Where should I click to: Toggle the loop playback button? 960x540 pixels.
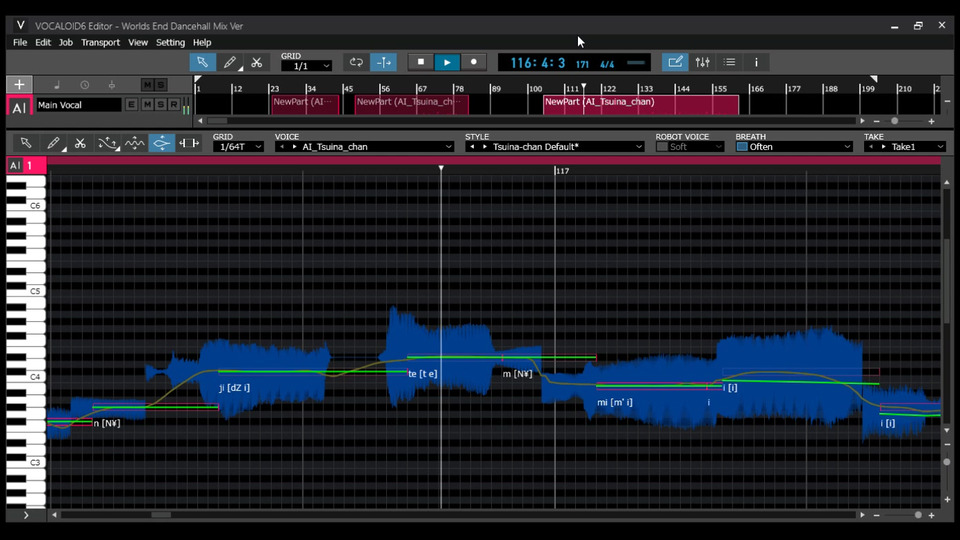click(356, 62)
